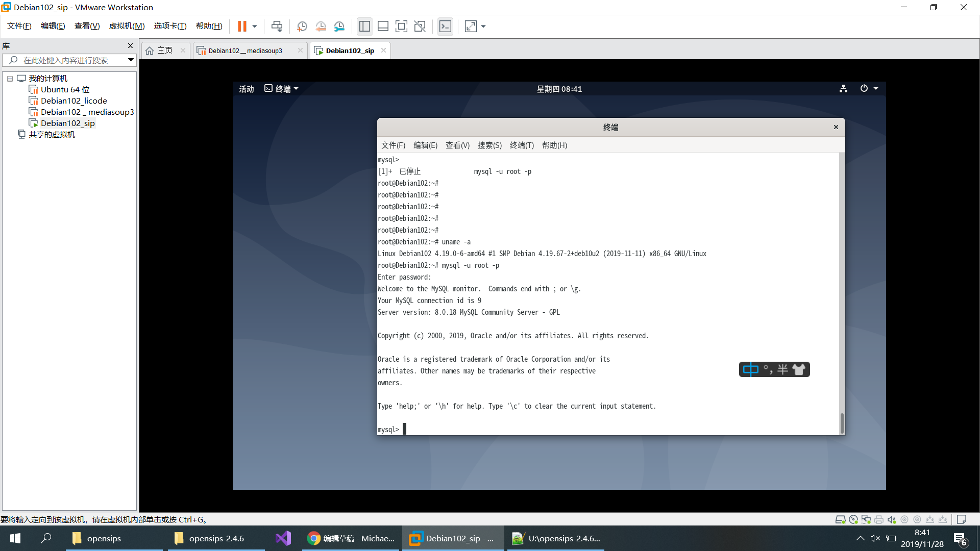Image resolution: width=980 pixels, height=551 pixels.
Task: Enter full screen mode icon
Action: (401, 26)
